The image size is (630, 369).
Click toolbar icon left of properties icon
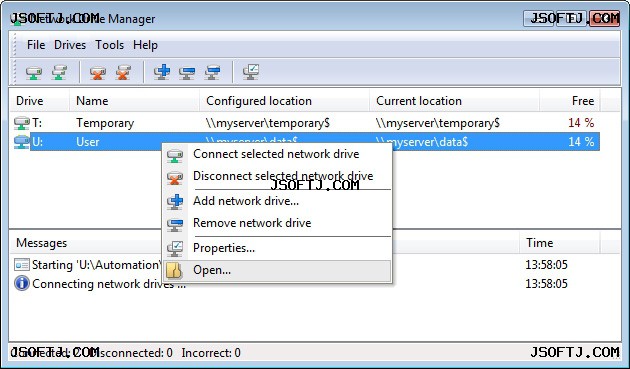coord(212,73)
